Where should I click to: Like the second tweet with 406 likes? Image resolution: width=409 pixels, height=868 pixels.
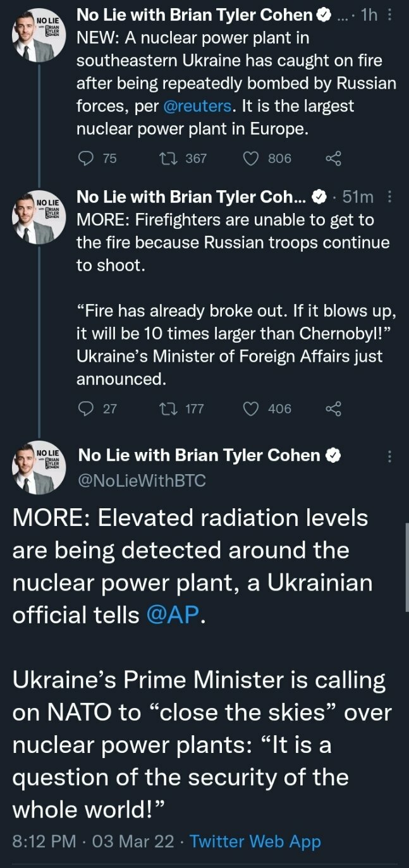tap(252, 408)
